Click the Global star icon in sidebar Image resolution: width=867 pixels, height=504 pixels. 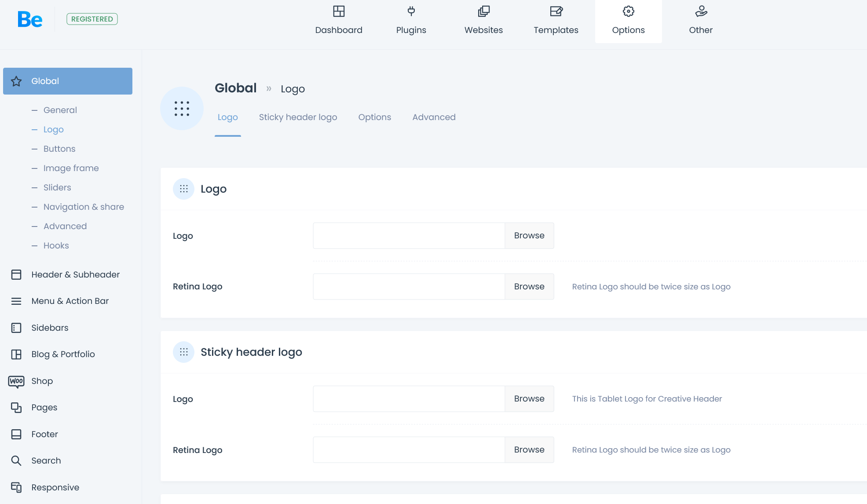click(x=16, y=81)
